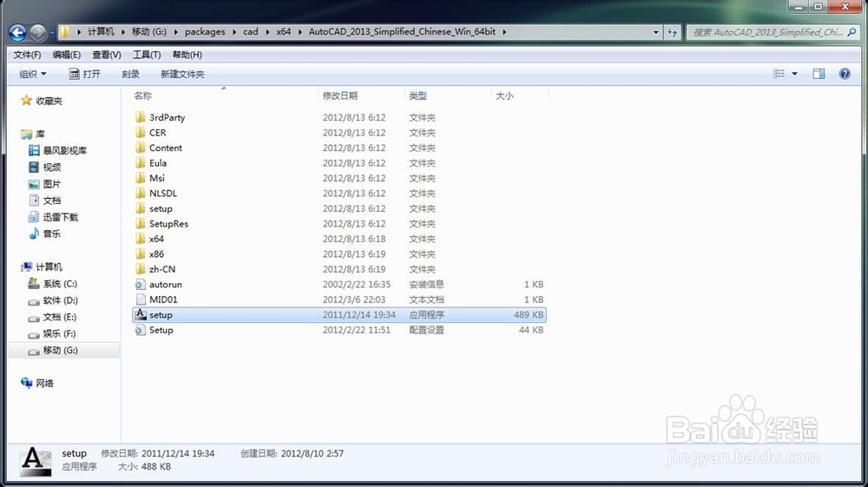Click the Forward navigation arrow

(37, 33)
